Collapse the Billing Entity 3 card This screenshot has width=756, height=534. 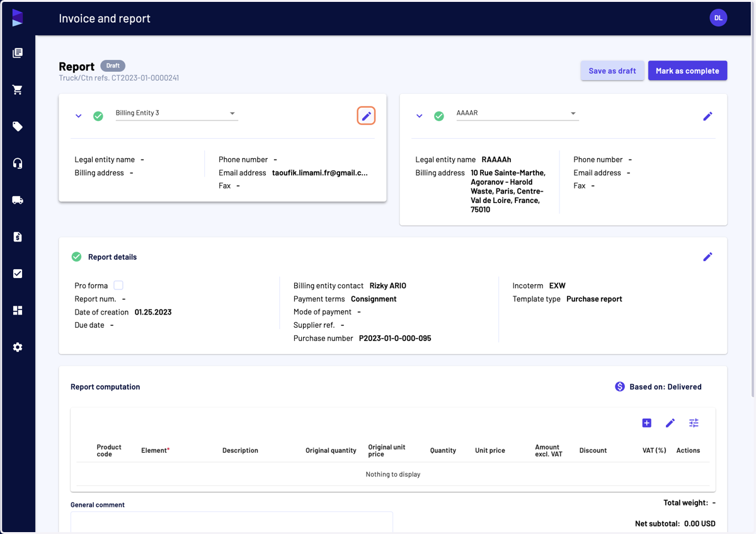(79, 116)
